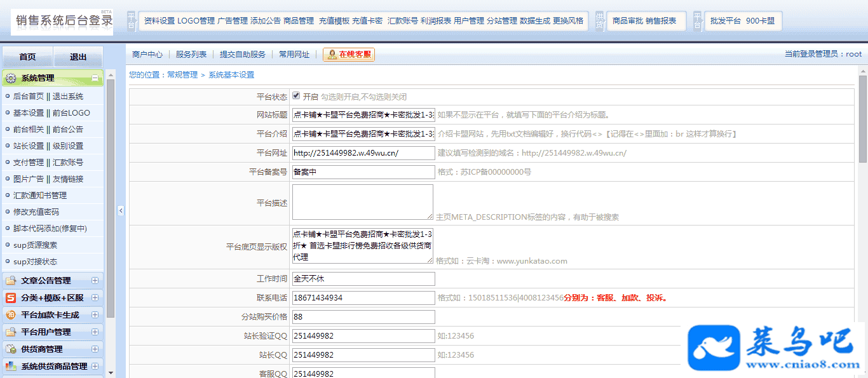868x378 pixels.
Task: Open 服务列表 in the top navigation
Action: point(191,55)
